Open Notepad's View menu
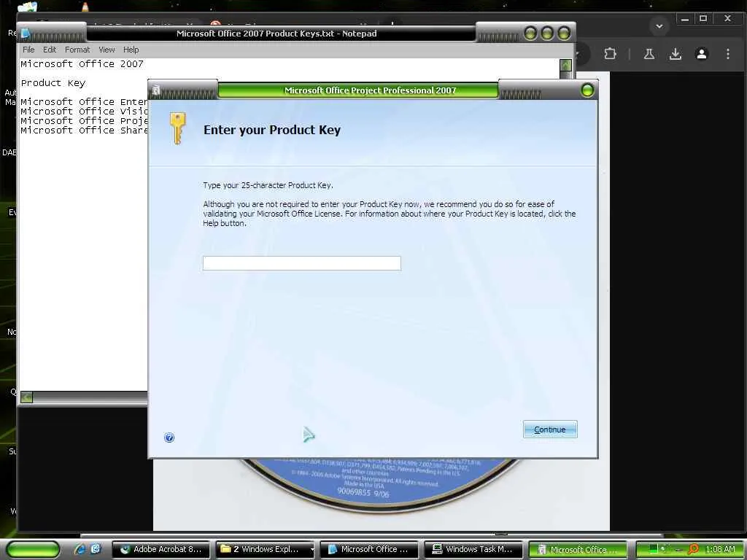747x560 pixels. 107,50
